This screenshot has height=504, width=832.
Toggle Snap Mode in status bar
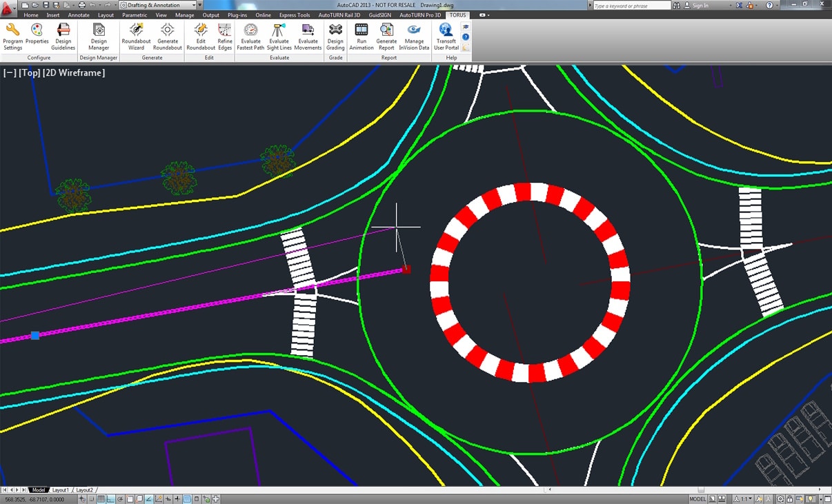[92, 499]
